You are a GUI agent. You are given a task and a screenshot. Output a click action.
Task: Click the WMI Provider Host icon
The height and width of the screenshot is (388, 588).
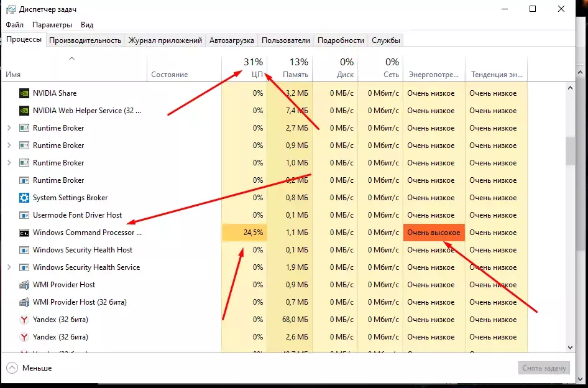click(x=24, y=285)
